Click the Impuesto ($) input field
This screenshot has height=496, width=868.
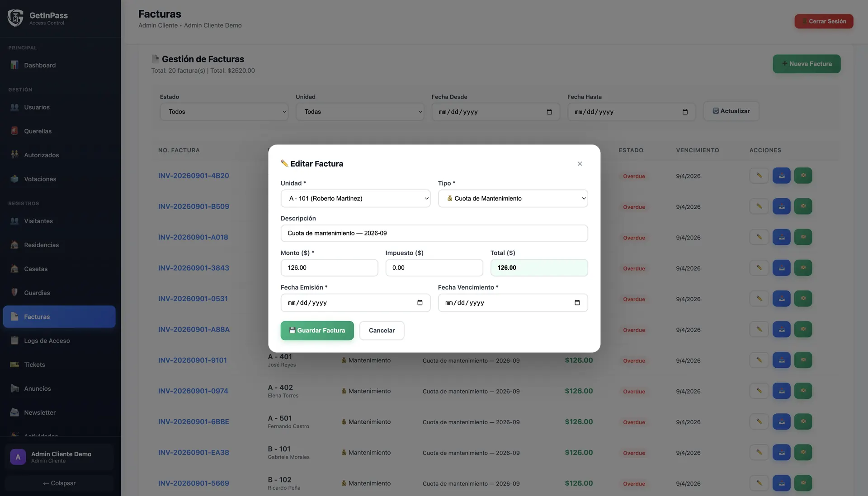tap(434, 267)
